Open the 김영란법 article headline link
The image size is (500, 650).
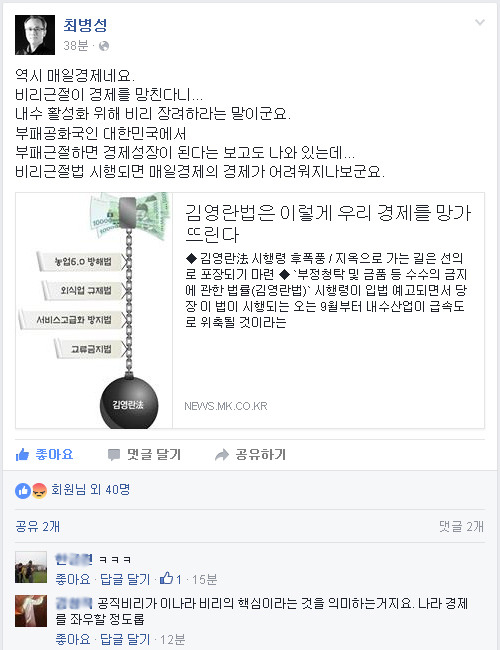[328, 223]
